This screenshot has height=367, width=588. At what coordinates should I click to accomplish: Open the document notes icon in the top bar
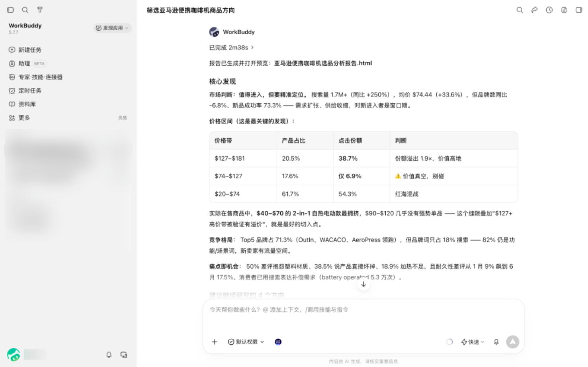pyautogui.click(x=564, y=10)
